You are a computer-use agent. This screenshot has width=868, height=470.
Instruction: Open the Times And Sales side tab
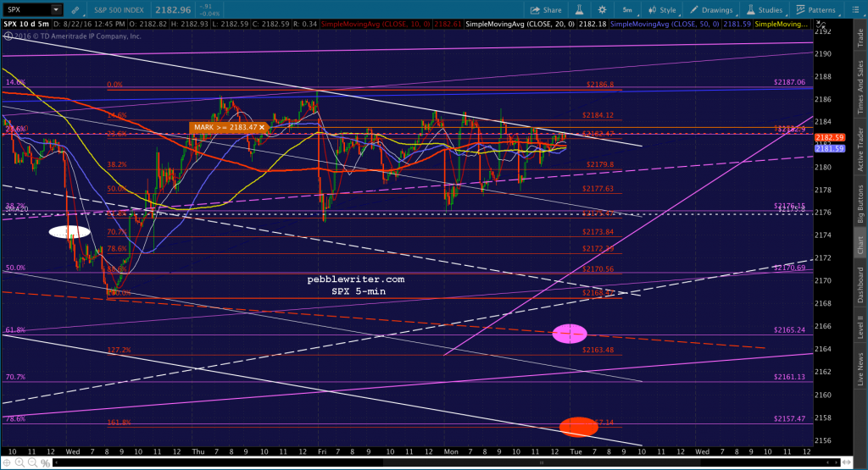click(x=860, y=87)
